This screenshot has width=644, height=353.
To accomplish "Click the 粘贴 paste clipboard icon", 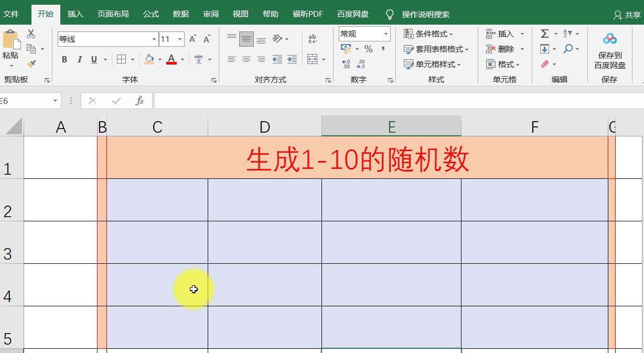I will click(10, 39).
